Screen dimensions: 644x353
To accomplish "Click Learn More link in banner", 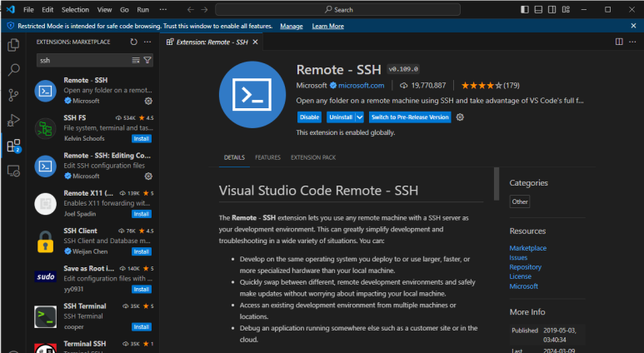I will pos(327,26).
